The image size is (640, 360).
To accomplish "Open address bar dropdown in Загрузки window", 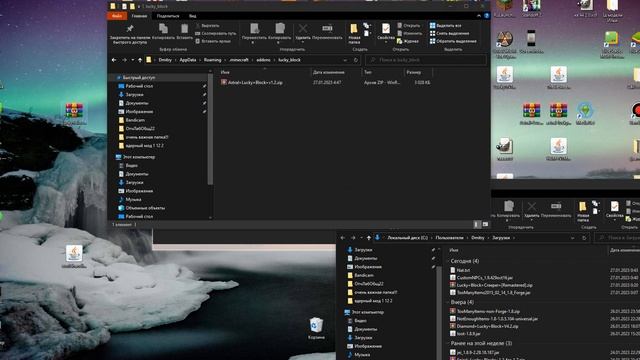I will point(572,238).
